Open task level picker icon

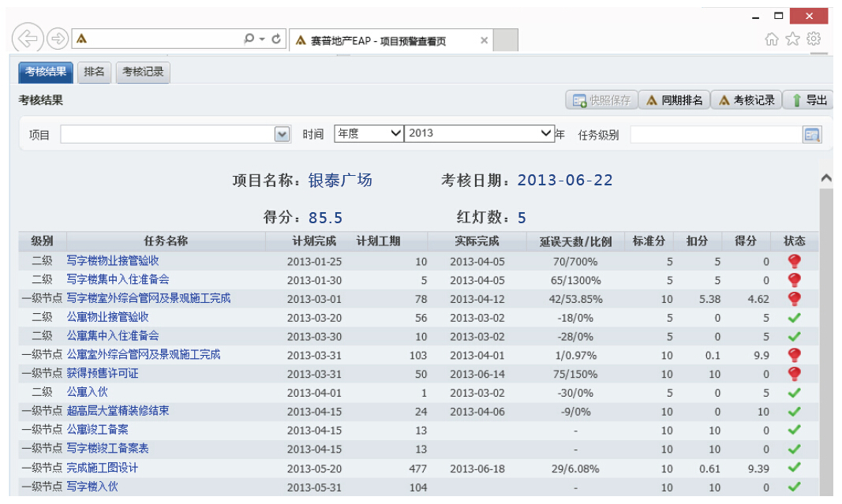coord(812,135)
